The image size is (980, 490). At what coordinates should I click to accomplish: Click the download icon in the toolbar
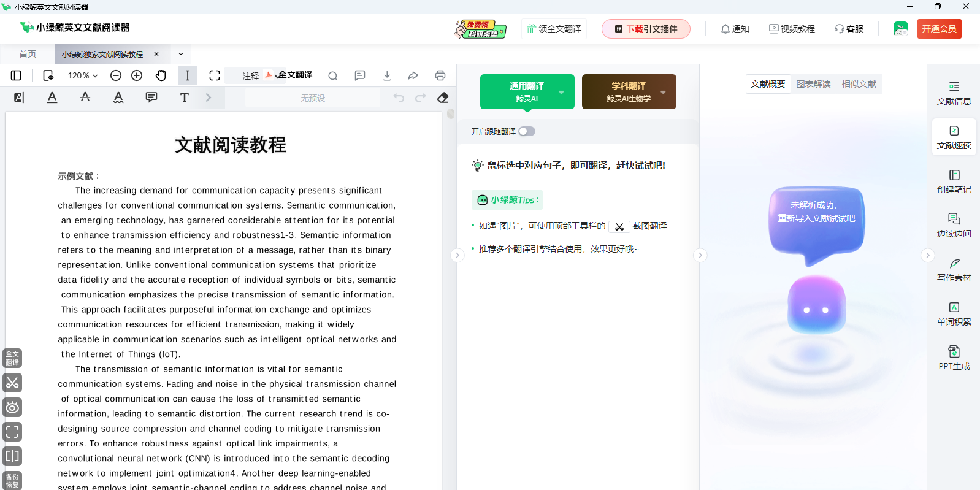click(x=386, y=75)
